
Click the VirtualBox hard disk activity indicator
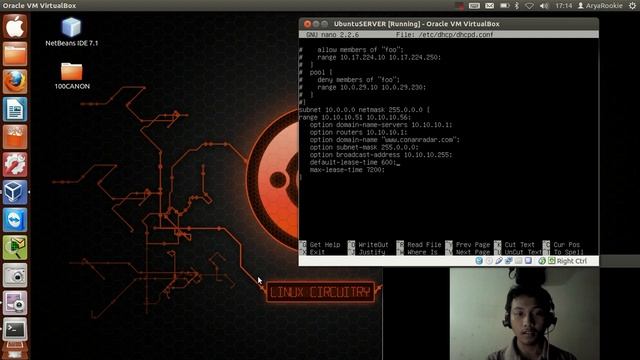[x=479, y=261]
